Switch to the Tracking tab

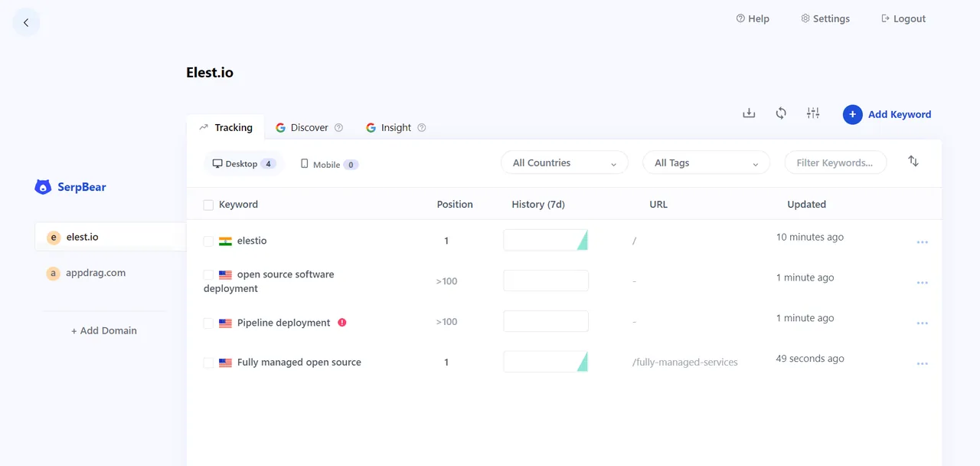point(226,127)
